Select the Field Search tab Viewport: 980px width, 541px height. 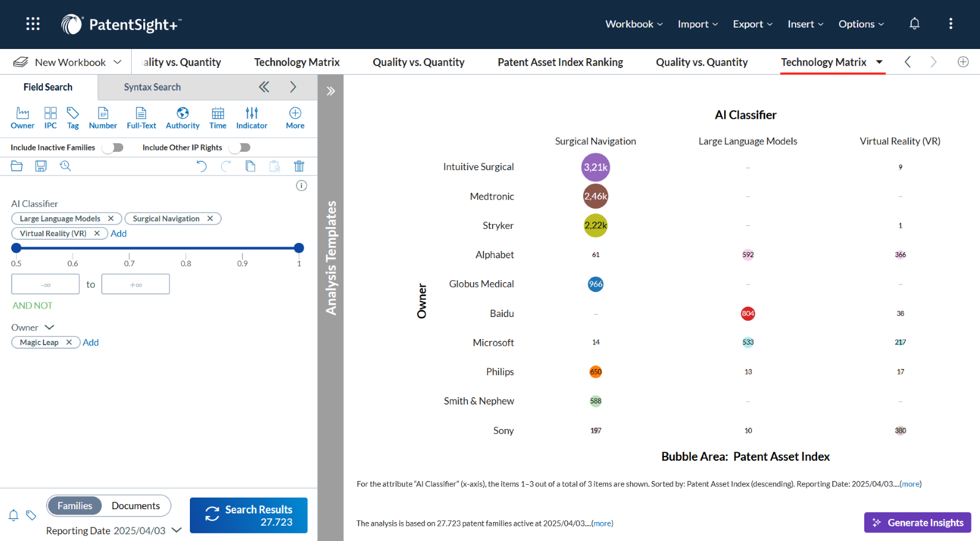click(48, 87)
